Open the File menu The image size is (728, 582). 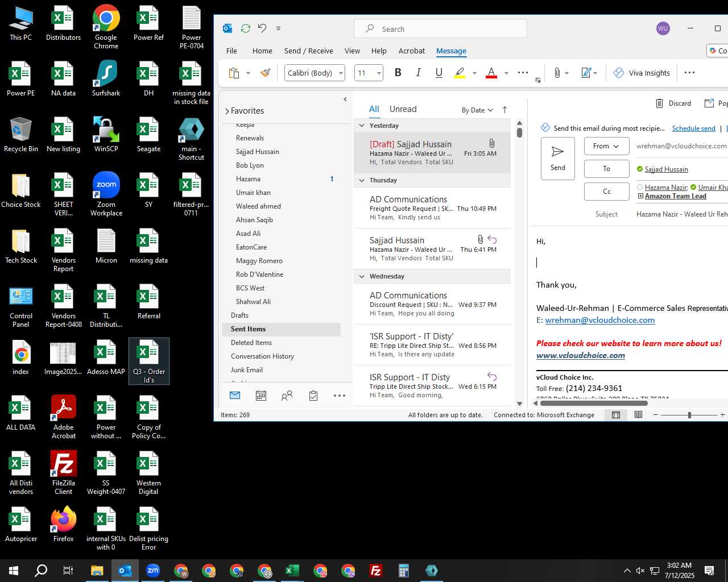pyautogui.click(x=231, y=51)
